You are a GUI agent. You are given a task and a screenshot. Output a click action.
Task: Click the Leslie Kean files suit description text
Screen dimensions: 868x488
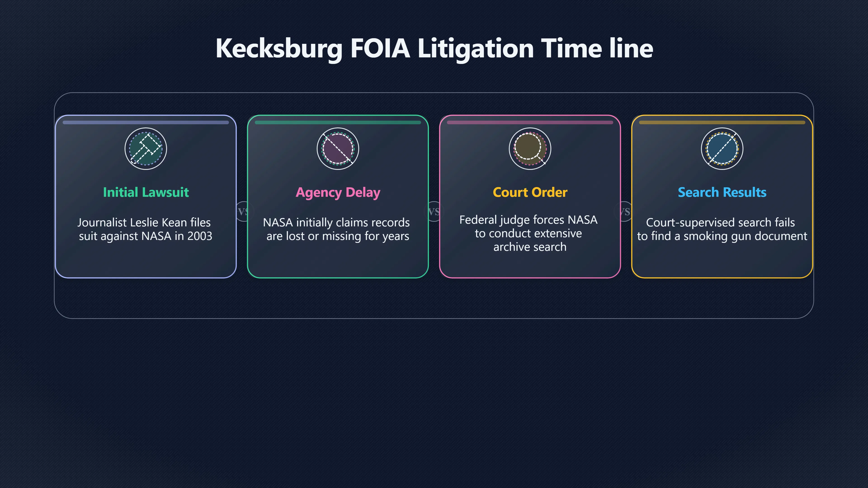145,229
